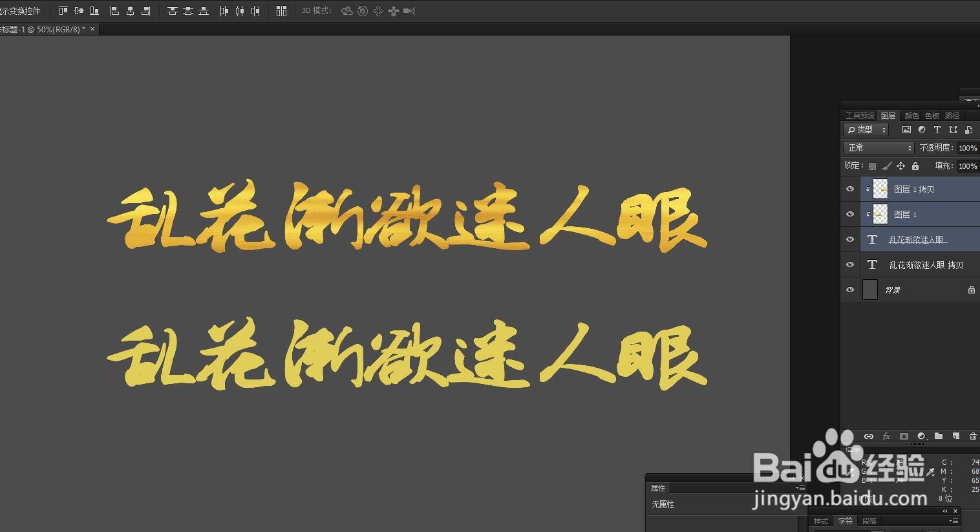
Task: Open the 类型 layer filter dropdown
Action: 865,129
